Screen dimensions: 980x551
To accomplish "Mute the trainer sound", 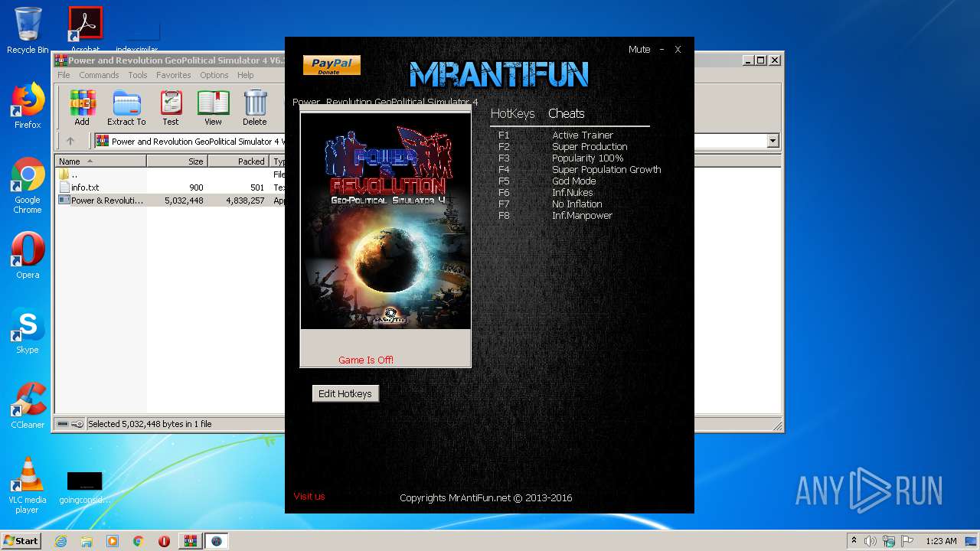I will [x=639, y=49].
